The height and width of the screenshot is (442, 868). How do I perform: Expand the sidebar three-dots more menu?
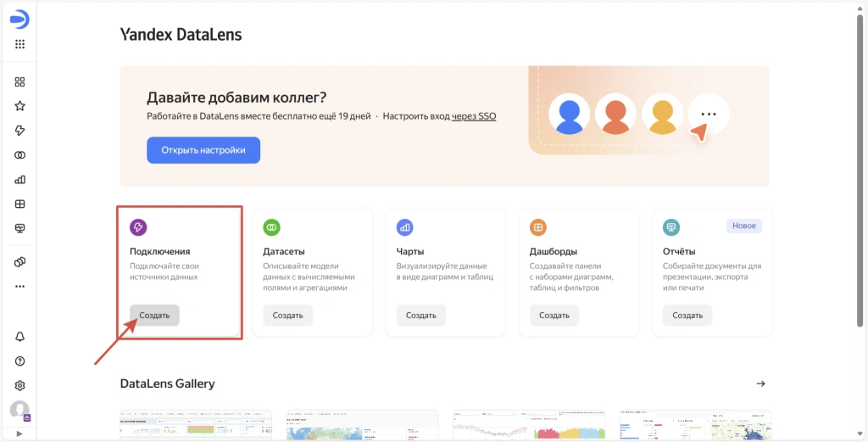[x=19, y=287]
